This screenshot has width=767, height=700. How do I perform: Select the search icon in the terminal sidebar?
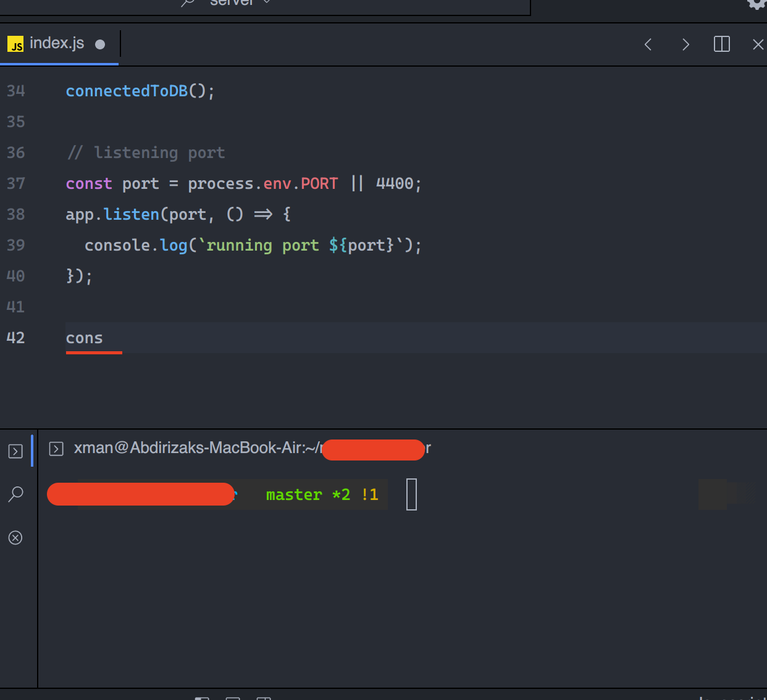click(15, 494)
